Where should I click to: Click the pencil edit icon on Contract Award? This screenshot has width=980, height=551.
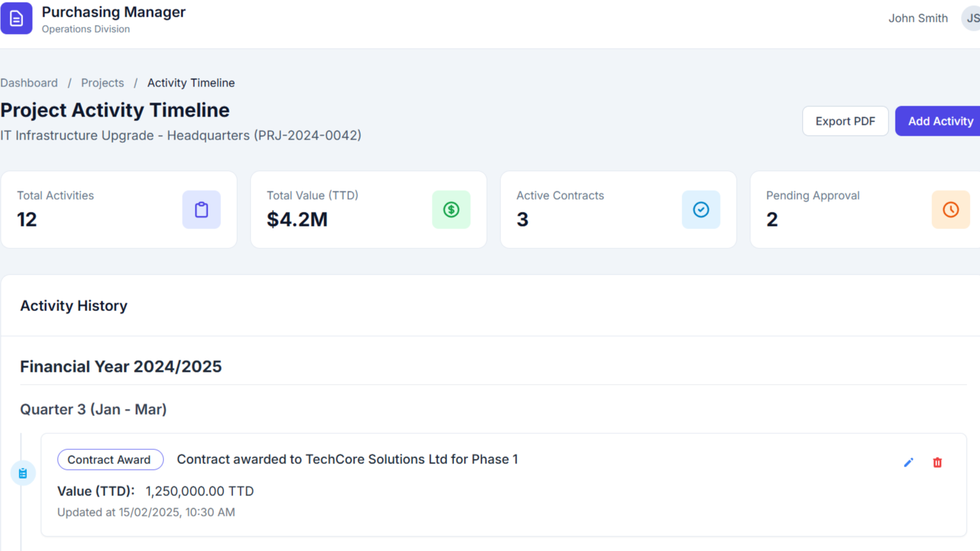[908, 462]
